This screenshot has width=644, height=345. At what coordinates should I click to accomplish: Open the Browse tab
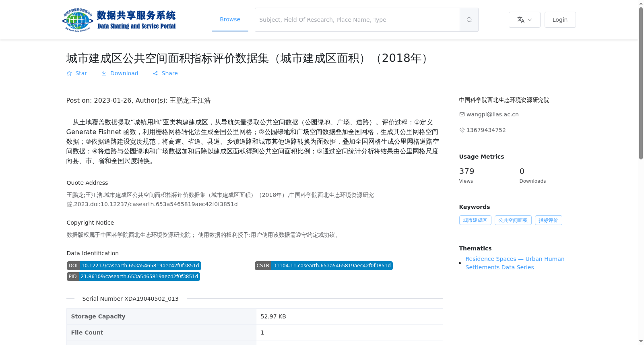point(230,19)
